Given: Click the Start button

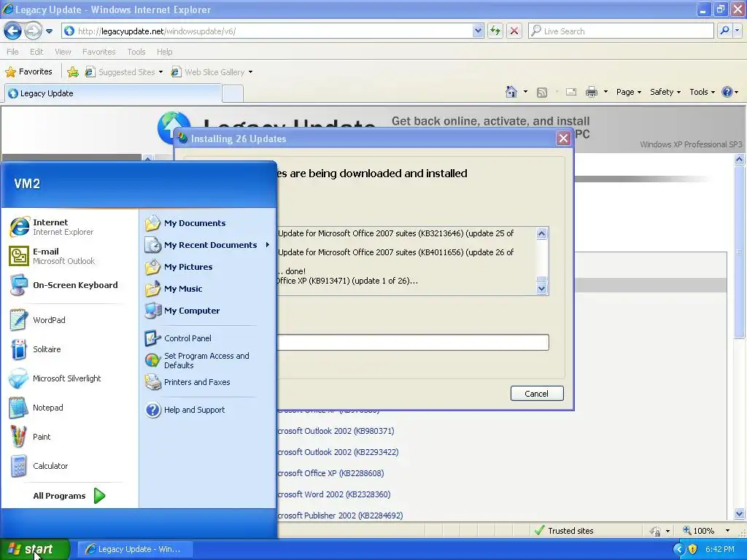Looking at the screenshot, I should pyautogui.click(x=35, y=549).
